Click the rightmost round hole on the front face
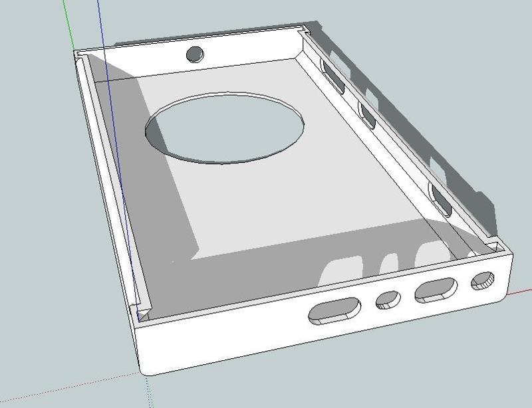The image size is (532, 408). 483,280
